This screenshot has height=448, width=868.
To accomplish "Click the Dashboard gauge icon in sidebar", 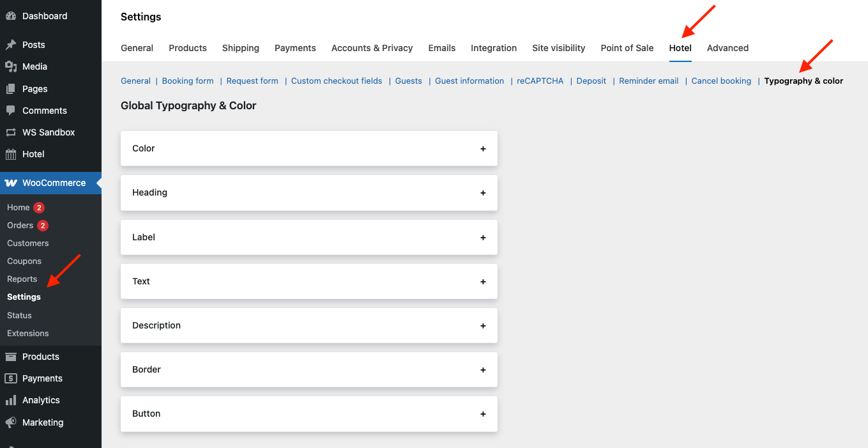I will click(x=11, y=16).
